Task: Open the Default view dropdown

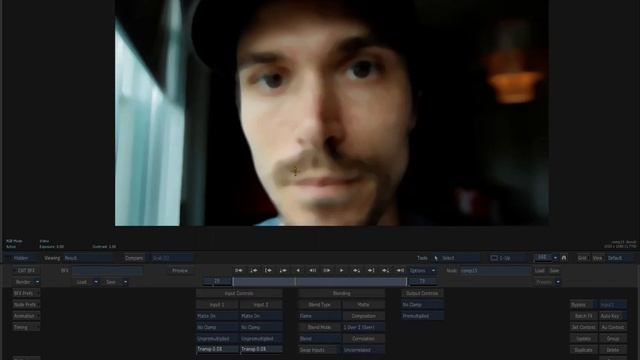Action: click(620, 258)
